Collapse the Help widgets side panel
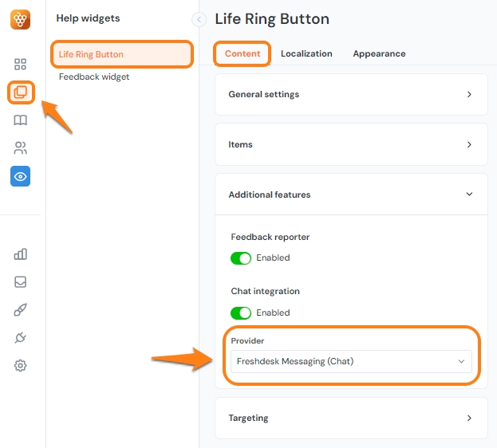497x448 pixels. [199, 20]
